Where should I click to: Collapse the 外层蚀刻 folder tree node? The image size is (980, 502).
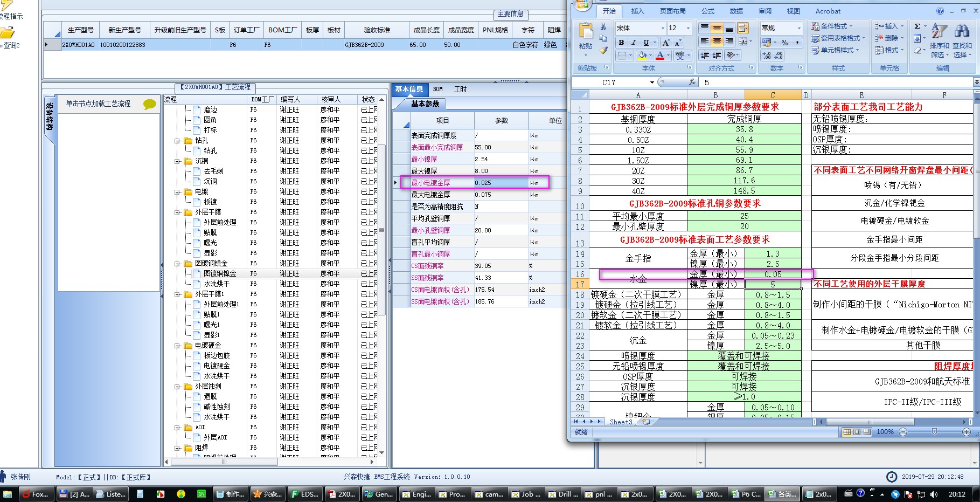(x=177, y=387)
